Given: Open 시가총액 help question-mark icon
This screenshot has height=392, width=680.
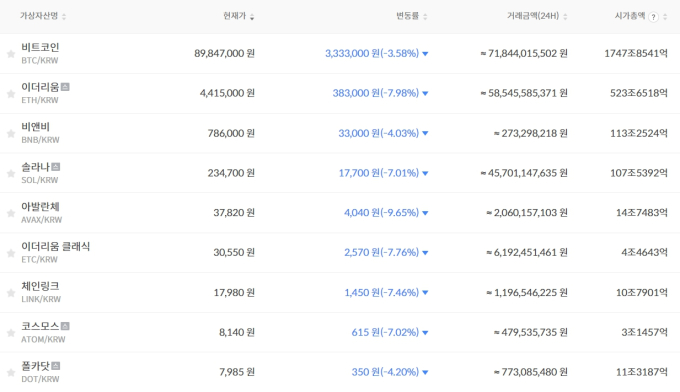Looking at the screenshot, I should click(x=653, y=17).
